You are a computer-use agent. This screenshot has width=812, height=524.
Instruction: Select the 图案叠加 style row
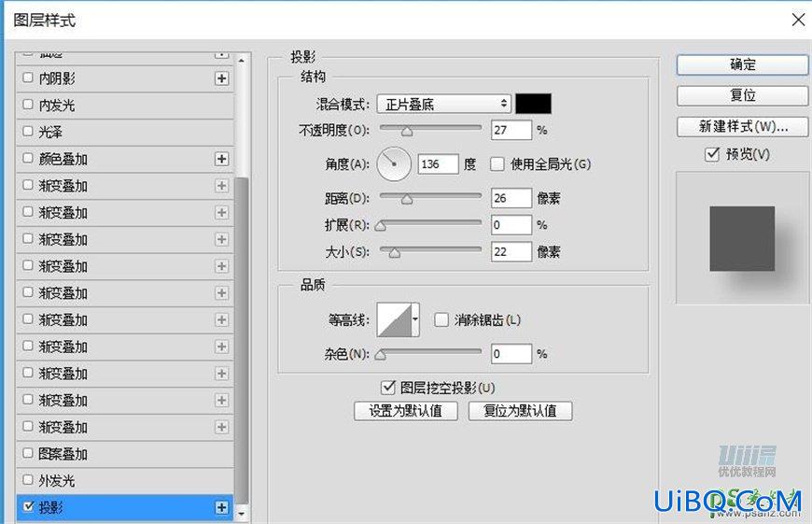(x=125, y=455)
